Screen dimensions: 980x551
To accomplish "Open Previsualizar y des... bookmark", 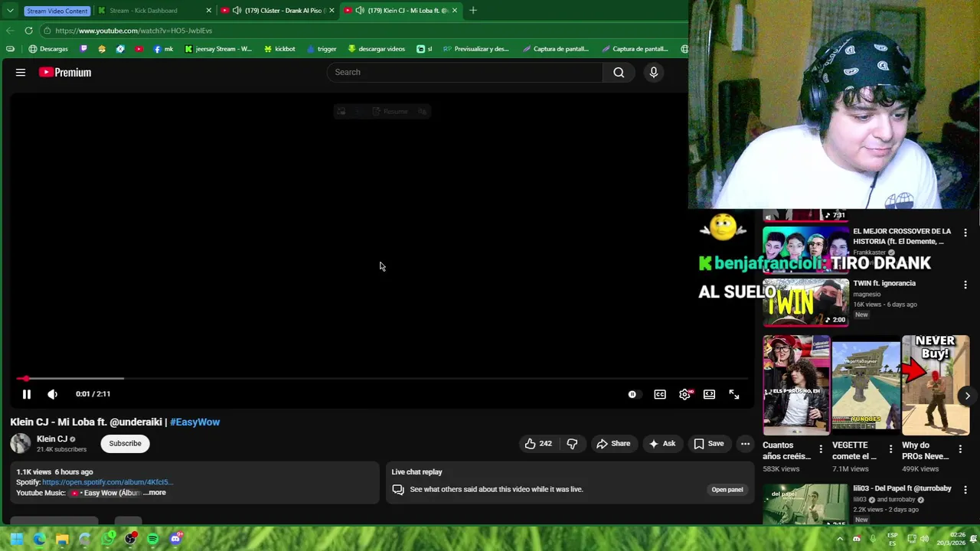I will [x=475, y=49].
